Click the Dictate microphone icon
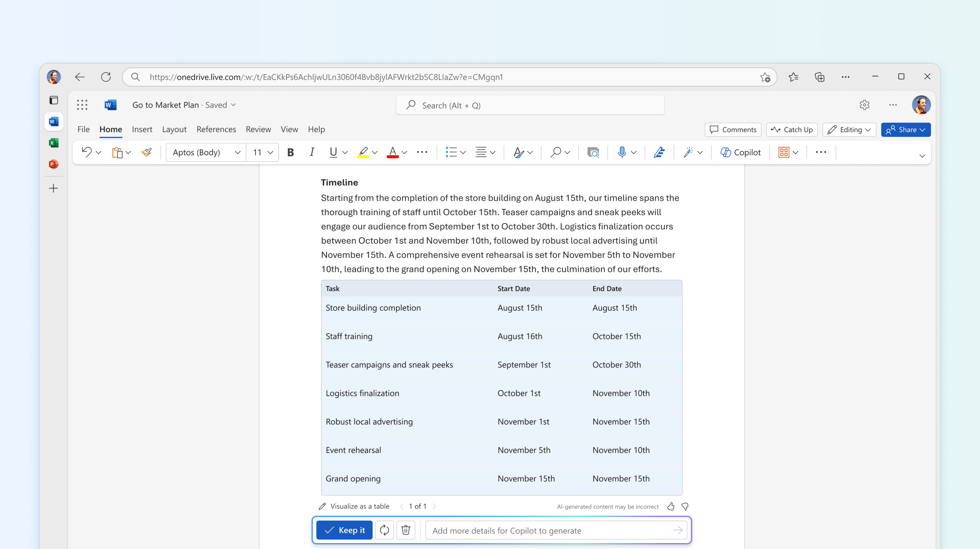 [620, 152]
